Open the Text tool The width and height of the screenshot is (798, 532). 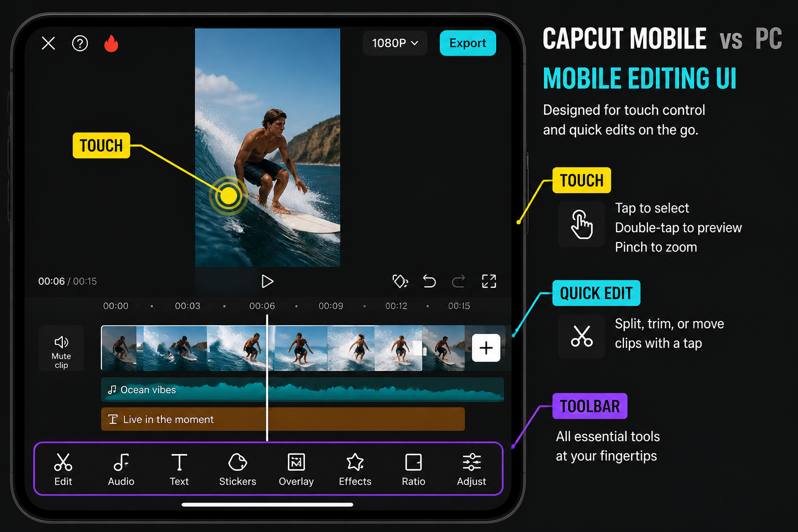[179, 469]
